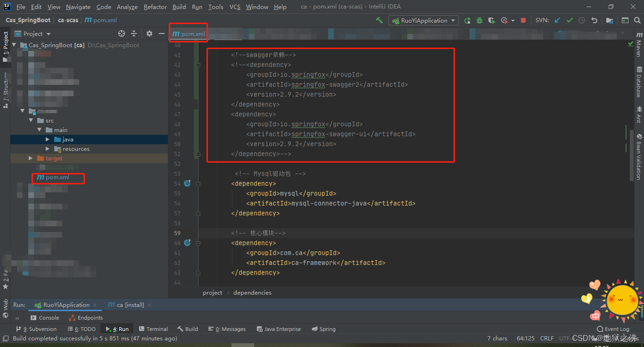The width and height of the screenshot is (644, 347).
Task: Rerun RuoYiApplication with the green rerun icon
Action: coord(467,20)
